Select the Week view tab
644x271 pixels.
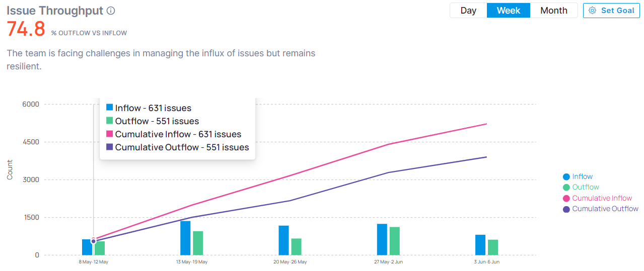click(509, 11)
